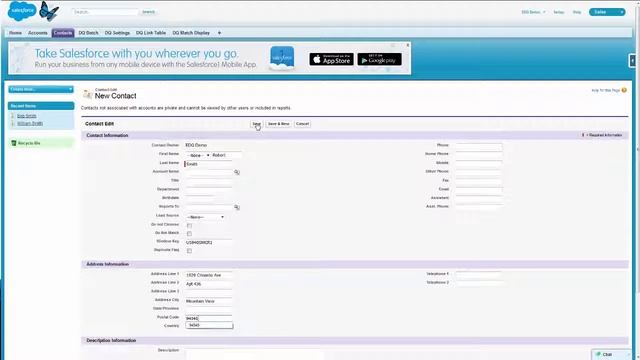Click the Address Line 1 field

[209, 275]
